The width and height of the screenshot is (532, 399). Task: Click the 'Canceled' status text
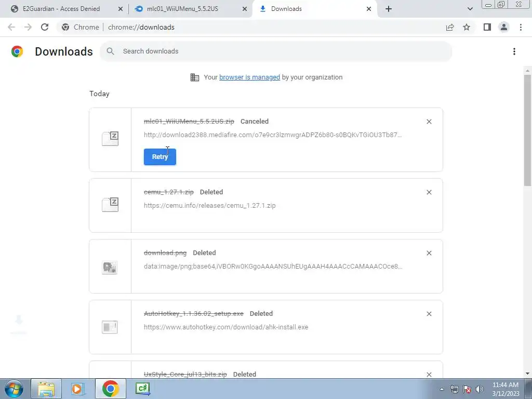(255, 122)
